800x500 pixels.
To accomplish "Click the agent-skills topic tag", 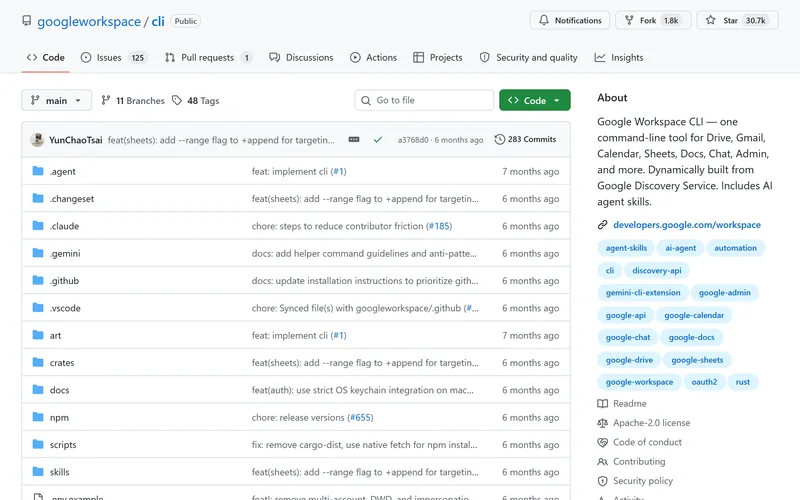I will pos(626,248).
